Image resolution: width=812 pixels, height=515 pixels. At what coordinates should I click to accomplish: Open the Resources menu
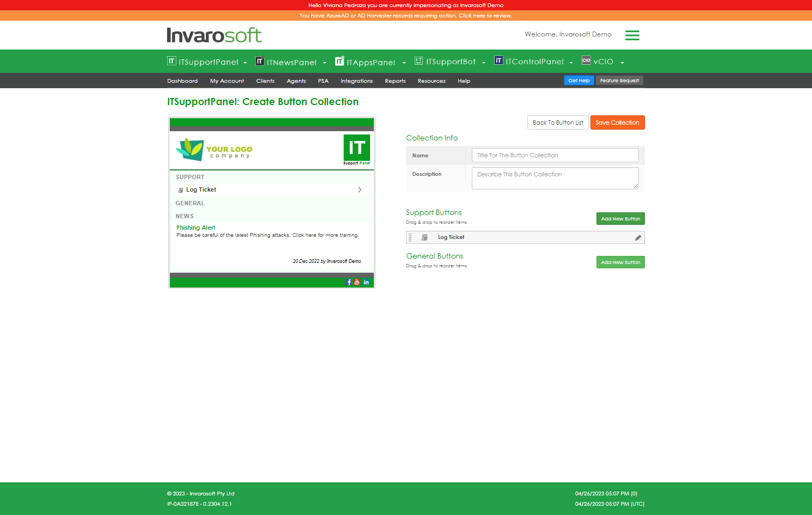coord(432,81)
